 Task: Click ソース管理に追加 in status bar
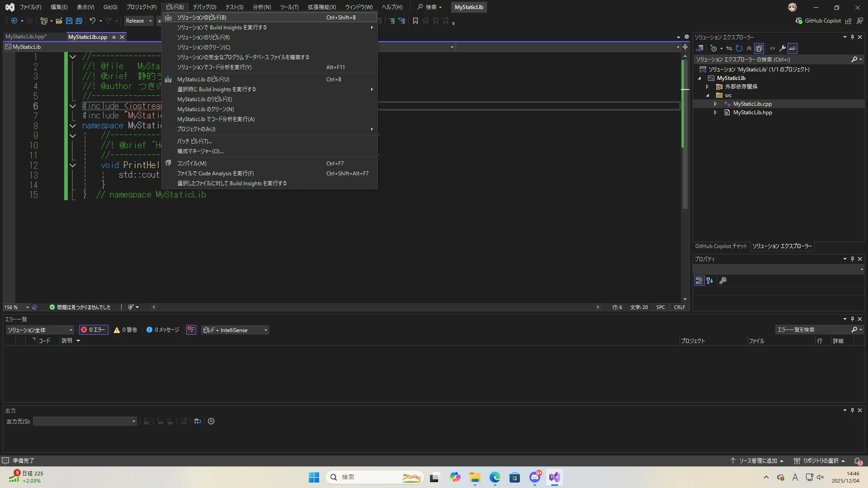click(757, 460)
